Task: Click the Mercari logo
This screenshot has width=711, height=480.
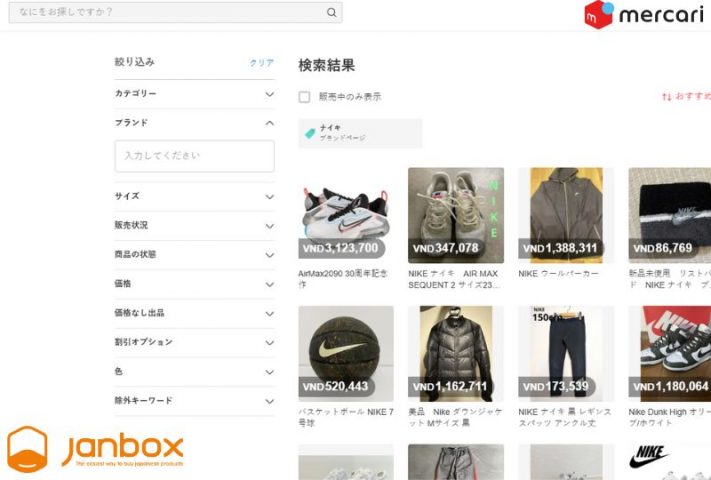Action: pyautogui.click(x=646, y=14)
